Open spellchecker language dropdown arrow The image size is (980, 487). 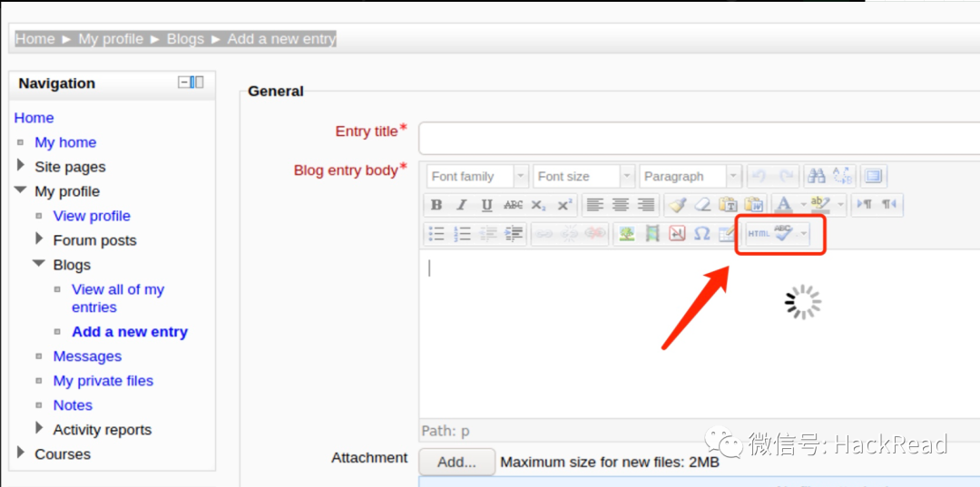click(x=804, y=233)
